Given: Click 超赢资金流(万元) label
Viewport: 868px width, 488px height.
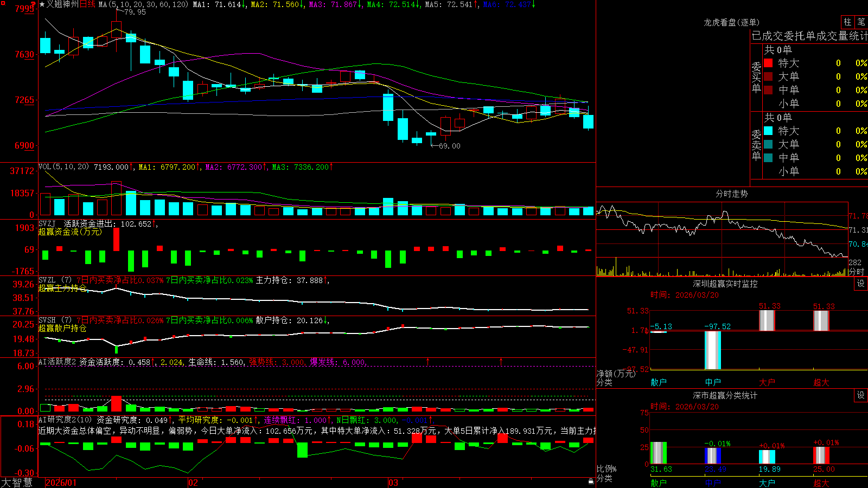Looking at the screenshot, I should coord(70,232).
